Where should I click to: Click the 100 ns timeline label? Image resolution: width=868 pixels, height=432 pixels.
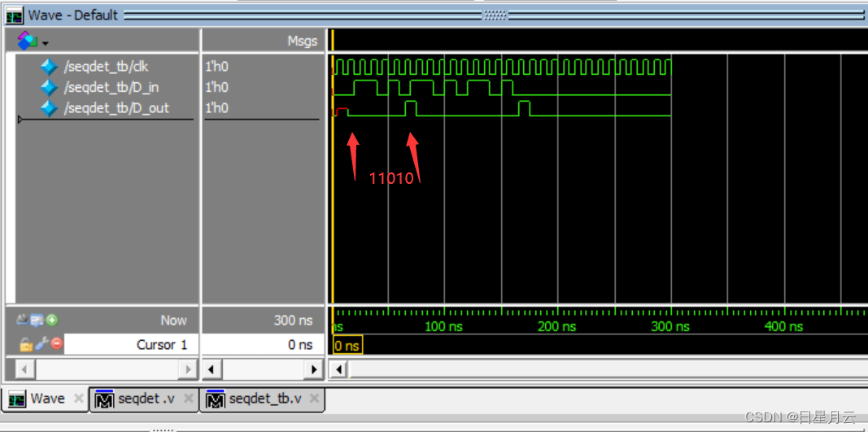[443, 327]
